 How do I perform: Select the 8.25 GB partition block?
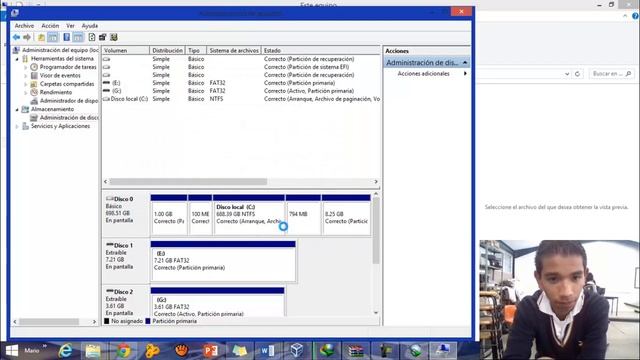tap(346, 215)
